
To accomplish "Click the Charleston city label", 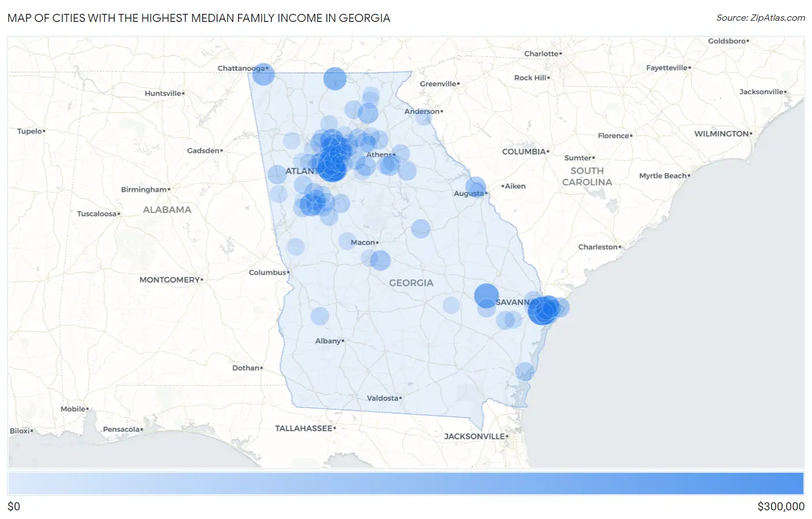I will tap(600, 247).
